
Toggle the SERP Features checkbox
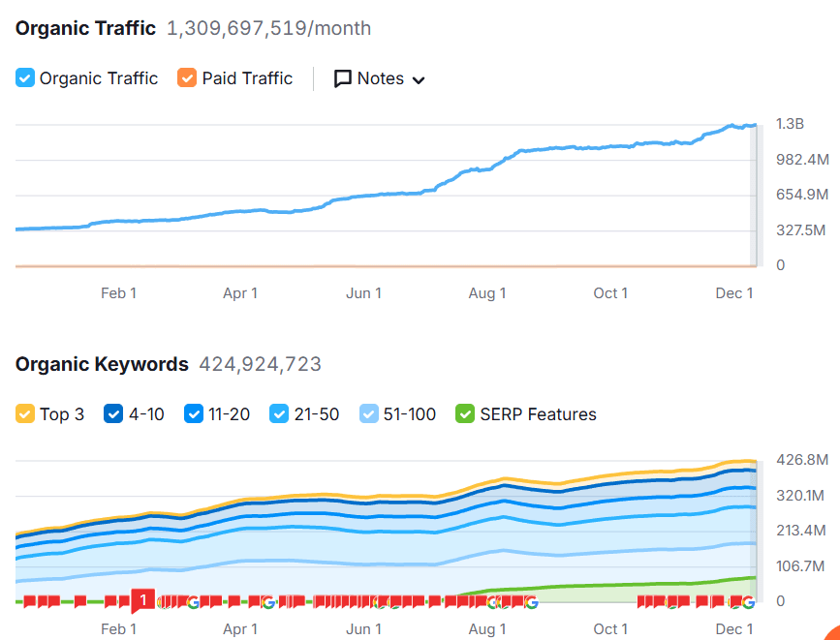pos(464,413)
